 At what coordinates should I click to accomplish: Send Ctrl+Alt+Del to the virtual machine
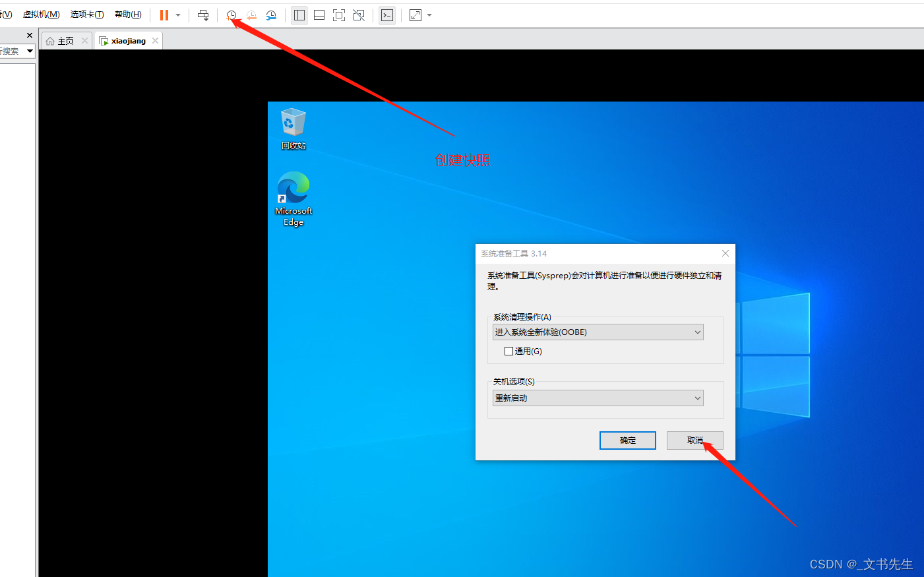click(203, 15)
